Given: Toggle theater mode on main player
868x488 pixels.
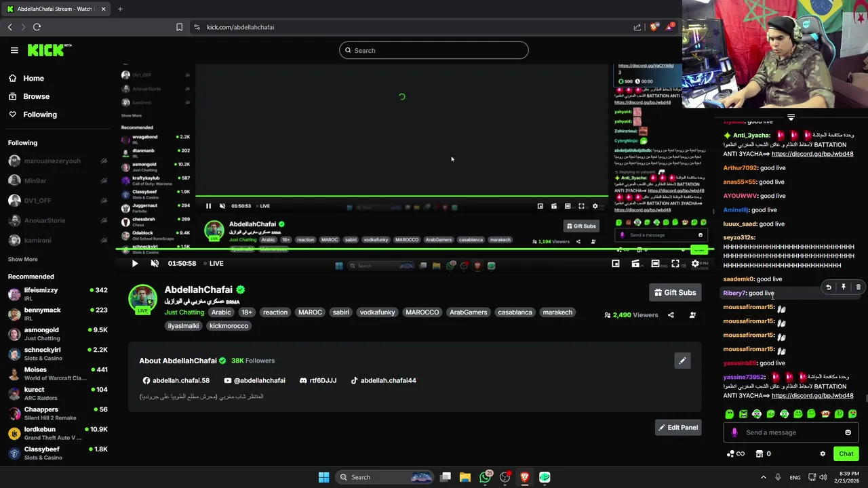Looking at the screenshot, I should [x=655, y=264].
